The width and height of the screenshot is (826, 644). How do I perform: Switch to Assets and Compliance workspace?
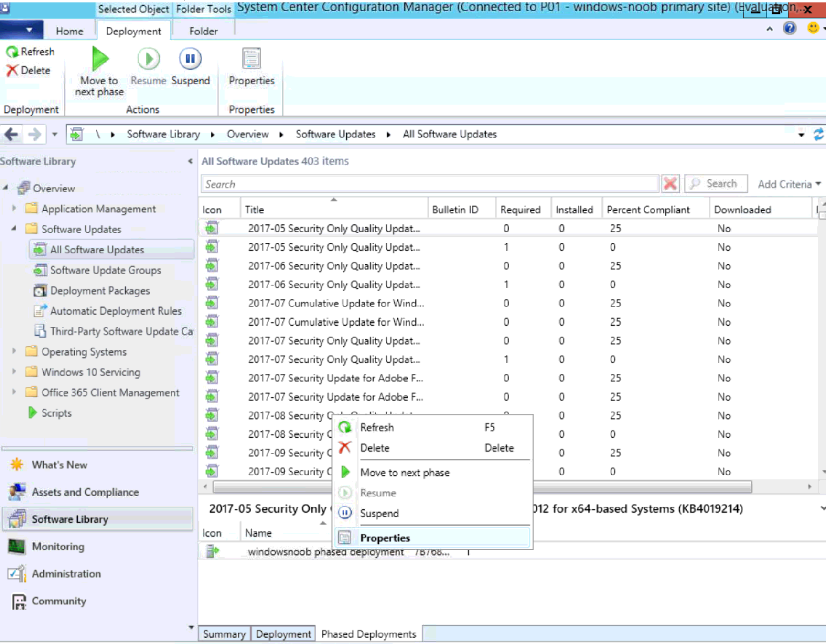[85, 492]
